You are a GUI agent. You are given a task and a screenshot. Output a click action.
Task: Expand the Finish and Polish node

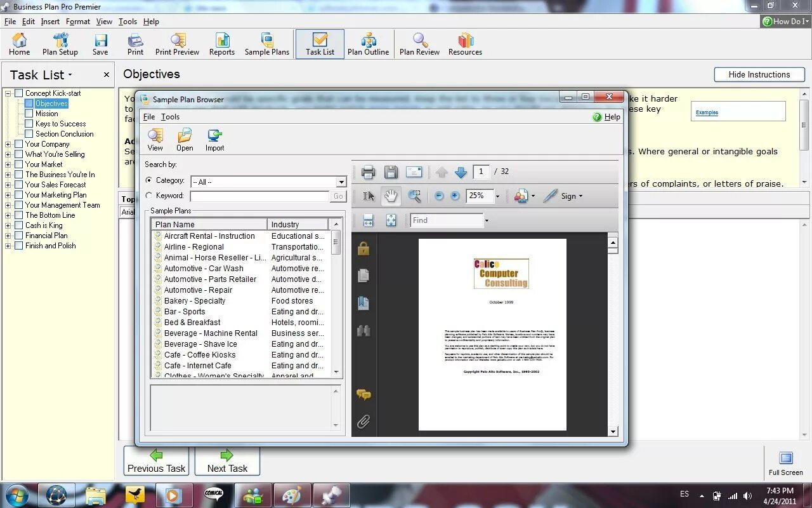coord(8,246)
